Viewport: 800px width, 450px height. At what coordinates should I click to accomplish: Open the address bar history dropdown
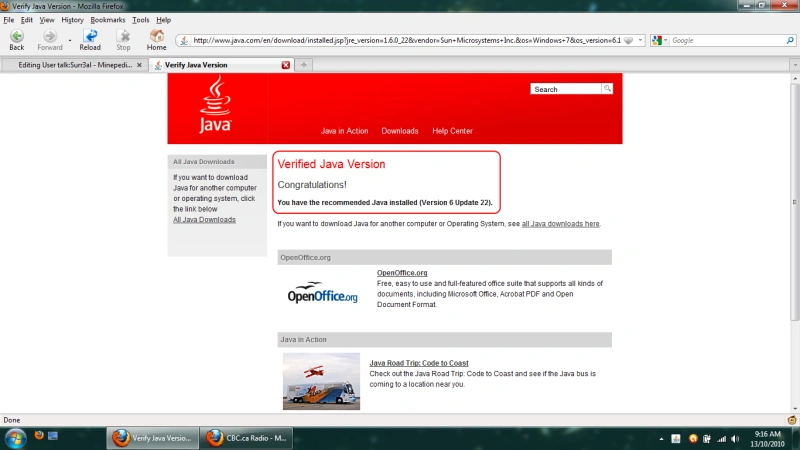click(640, 40)
